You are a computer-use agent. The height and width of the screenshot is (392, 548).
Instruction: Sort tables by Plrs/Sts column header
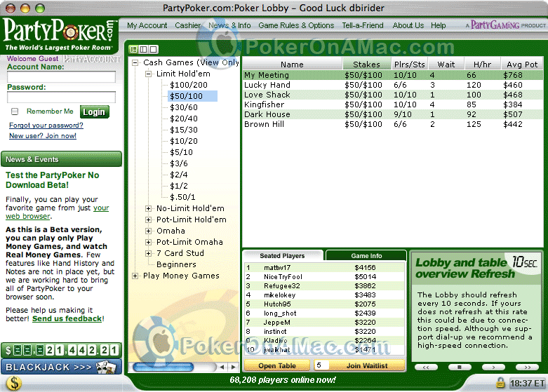[409, 65]
